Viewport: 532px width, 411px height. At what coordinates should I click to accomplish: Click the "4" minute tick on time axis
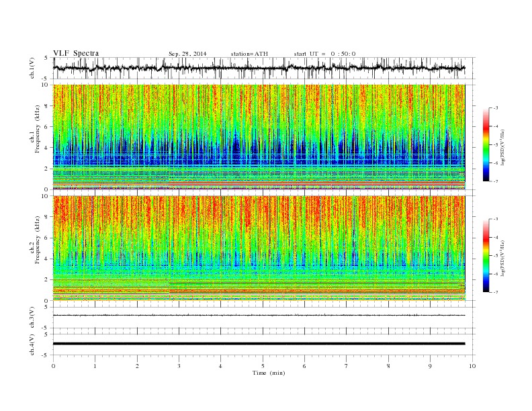pyautogui.click(x=220, y=366)
